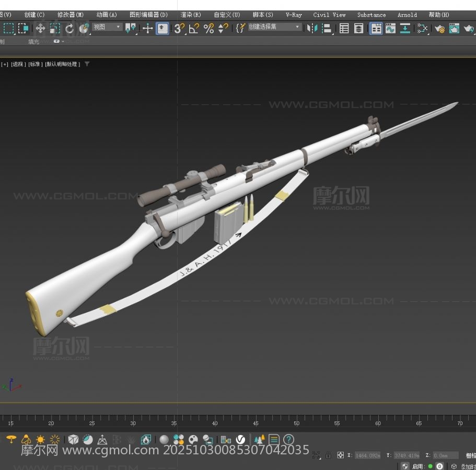The image size is (476, 470).
Task: Click the X coordinate input field
Action: [x=368, y=455]
